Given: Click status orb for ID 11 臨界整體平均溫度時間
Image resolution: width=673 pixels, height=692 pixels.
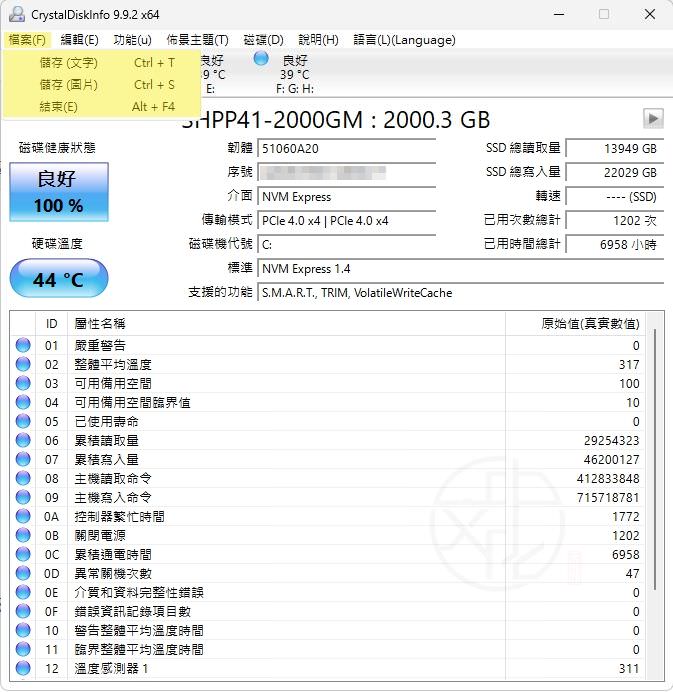Looking at the screenshot, I should point(23,649).
